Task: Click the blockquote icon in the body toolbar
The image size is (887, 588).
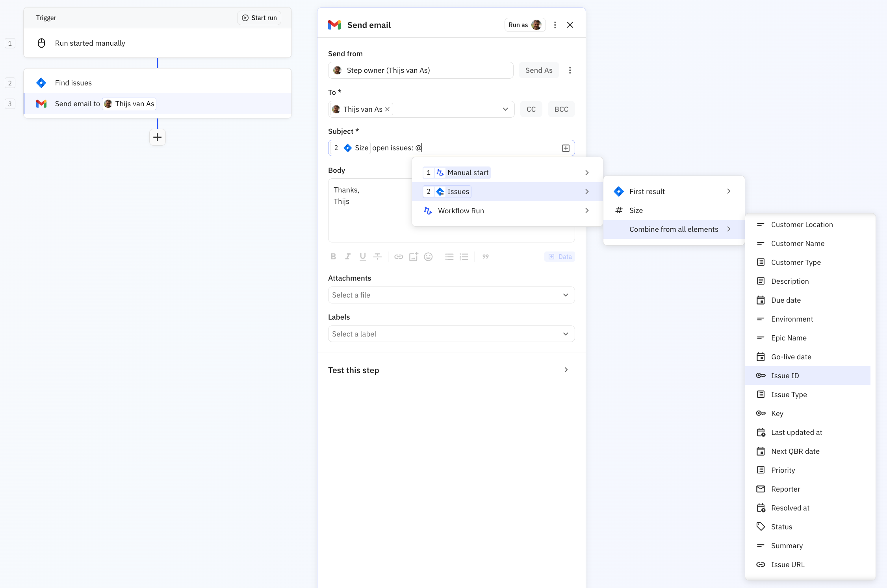Action: pyautogui.click(x=485, y=256)
